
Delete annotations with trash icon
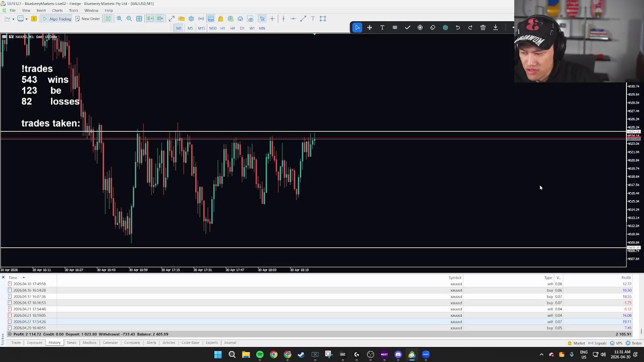(x=483, y=27)
